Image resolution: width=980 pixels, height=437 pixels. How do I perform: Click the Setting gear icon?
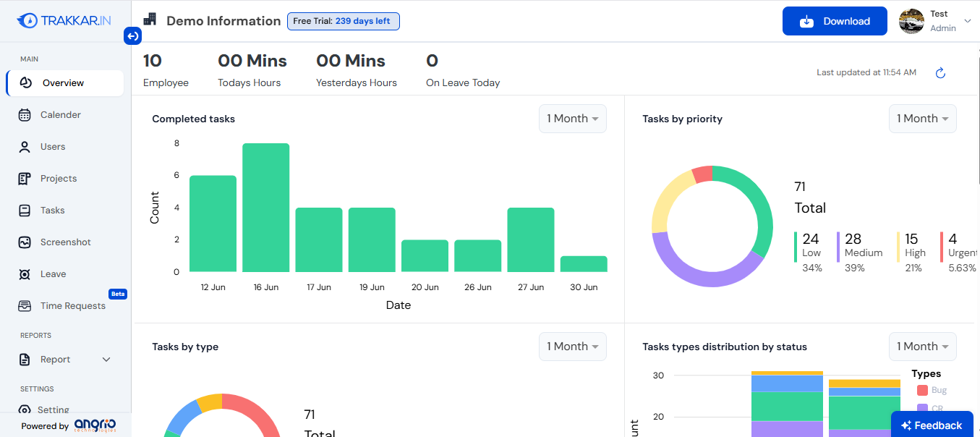click(25, 410)
